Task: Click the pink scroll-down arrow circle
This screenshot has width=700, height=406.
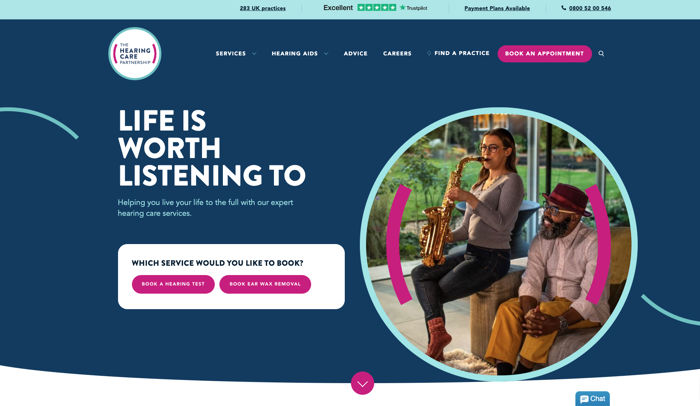Action: coord(362,383)
